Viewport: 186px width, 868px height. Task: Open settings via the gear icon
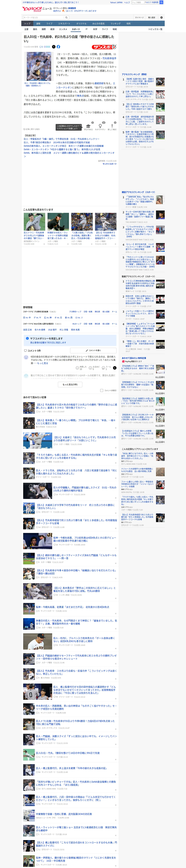161,18
